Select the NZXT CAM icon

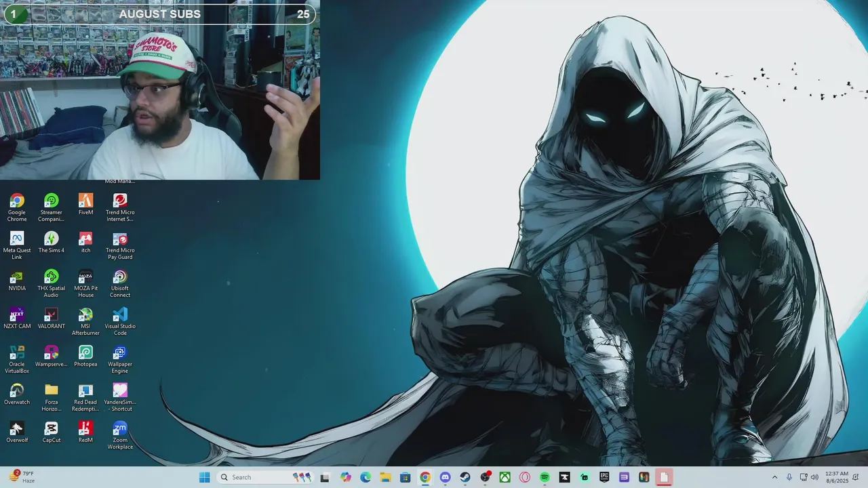[17, 318]
